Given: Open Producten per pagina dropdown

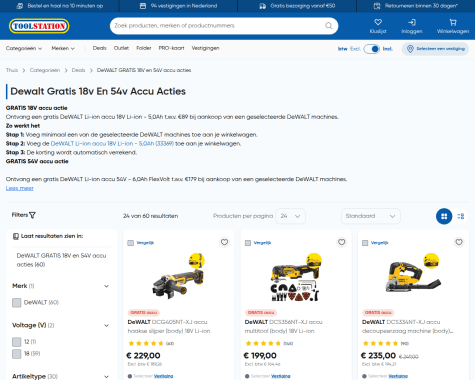Looking at the screenshot, I should [290, 216].
